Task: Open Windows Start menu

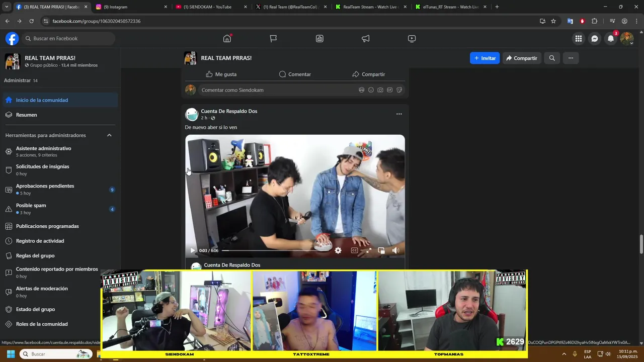Action: point(11,354)
